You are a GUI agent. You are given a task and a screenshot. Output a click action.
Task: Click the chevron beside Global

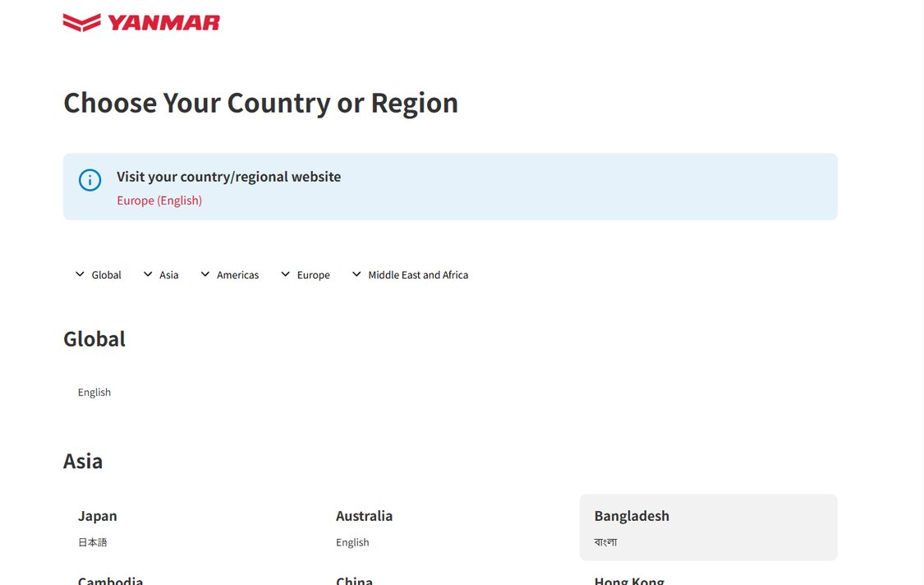(x=80, y=274)
